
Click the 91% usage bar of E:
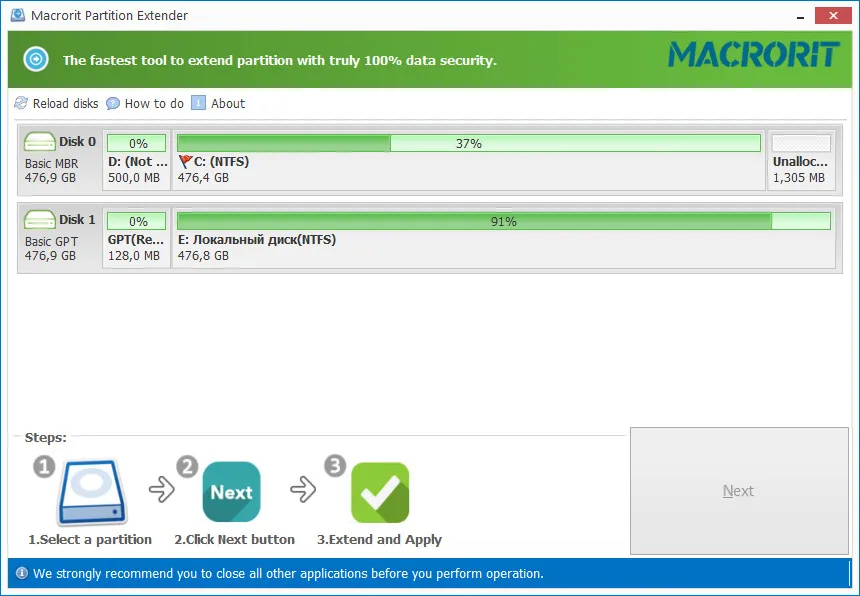coord(503,221)
